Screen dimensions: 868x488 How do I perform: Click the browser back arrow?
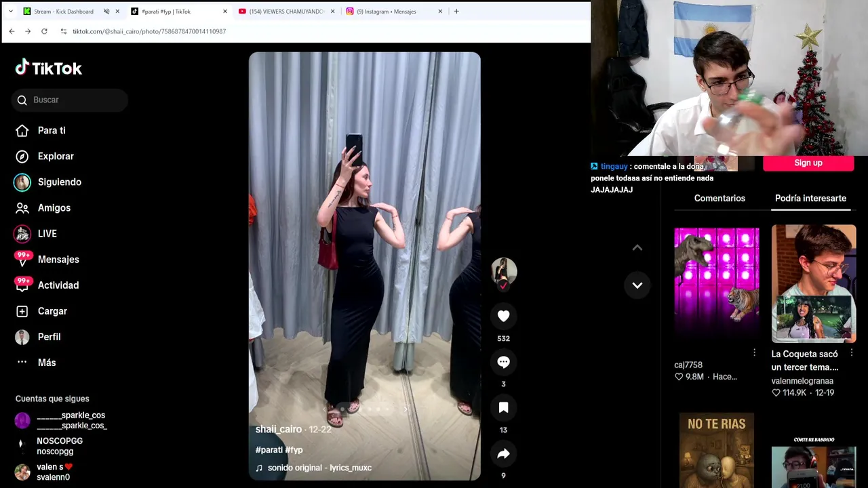12,32
